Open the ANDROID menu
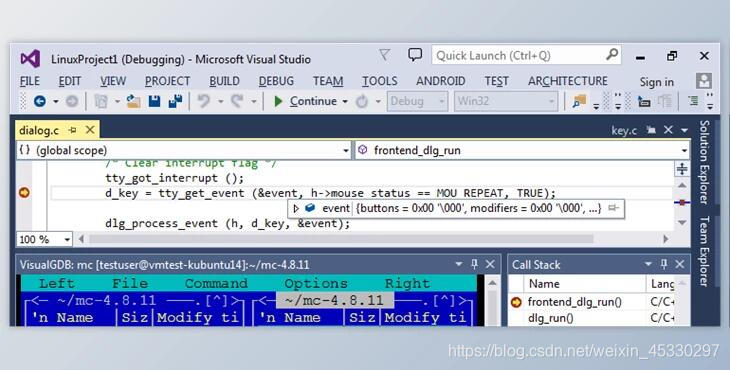 coord(440,81)
